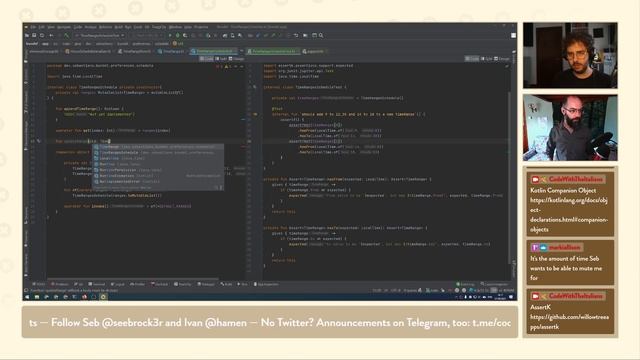The height and width of the screenshot is (360, 640).
Task: Open the AssertK GitHub link in chat
Action: (x=569, y=322)
